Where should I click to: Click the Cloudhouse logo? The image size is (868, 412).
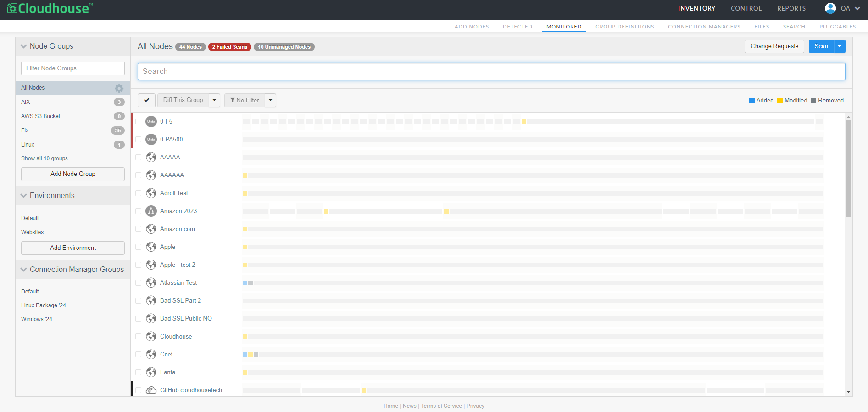[50, 9]
